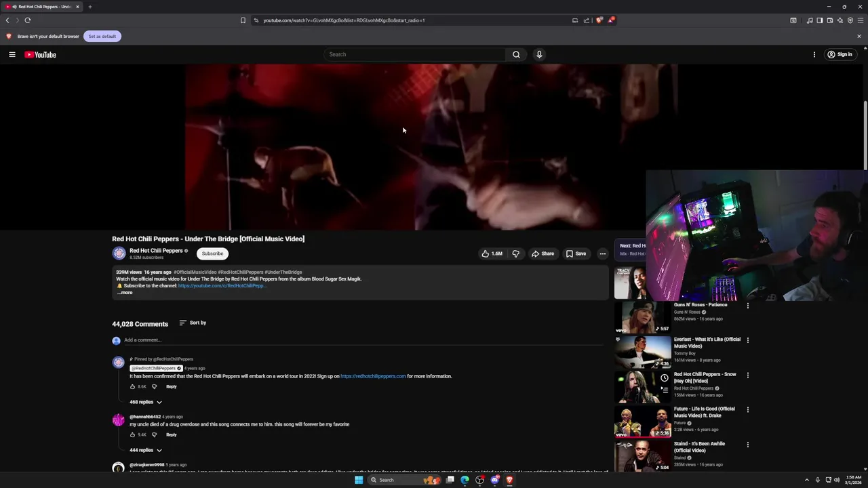The width and height of the screenshot is (868, 488).
Task: Show hidden system tray icons
Action: coord(807,480)
